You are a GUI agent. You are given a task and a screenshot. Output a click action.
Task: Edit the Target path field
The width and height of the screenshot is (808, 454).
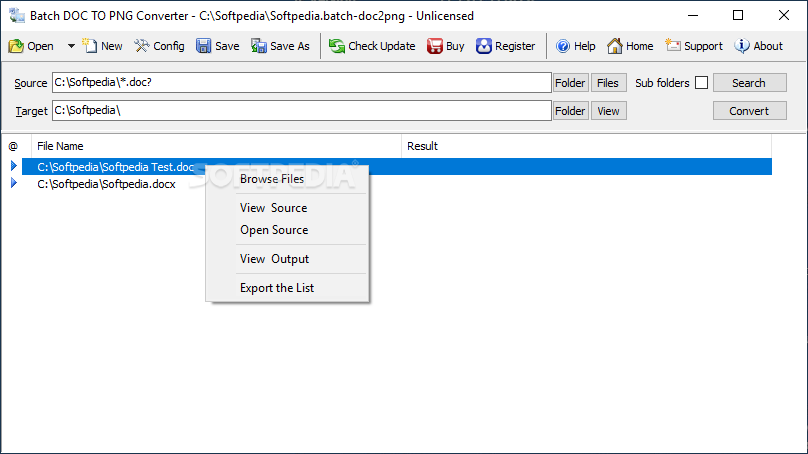(301, 110)
